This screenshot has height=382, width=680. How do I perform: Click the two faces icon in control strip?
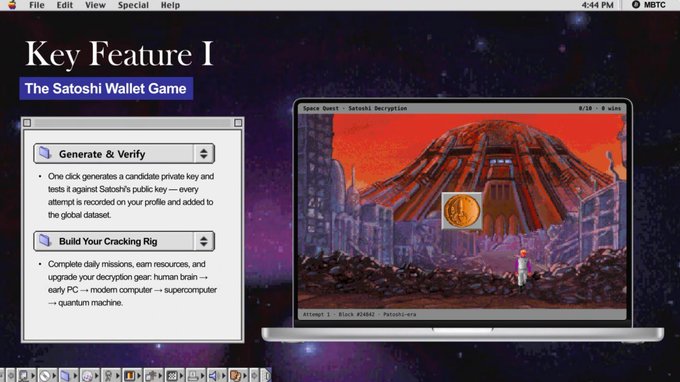click(x=235, y=375)
